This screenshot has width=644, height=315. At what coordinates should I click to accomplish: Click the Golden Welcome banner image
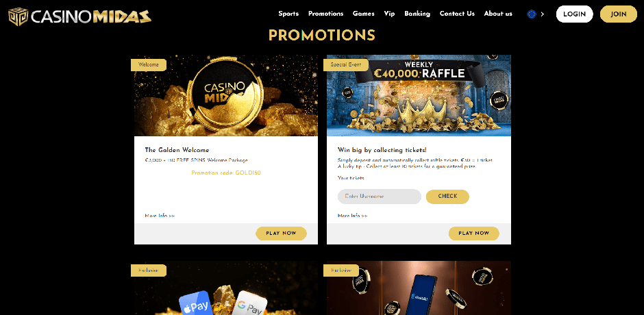226,96
